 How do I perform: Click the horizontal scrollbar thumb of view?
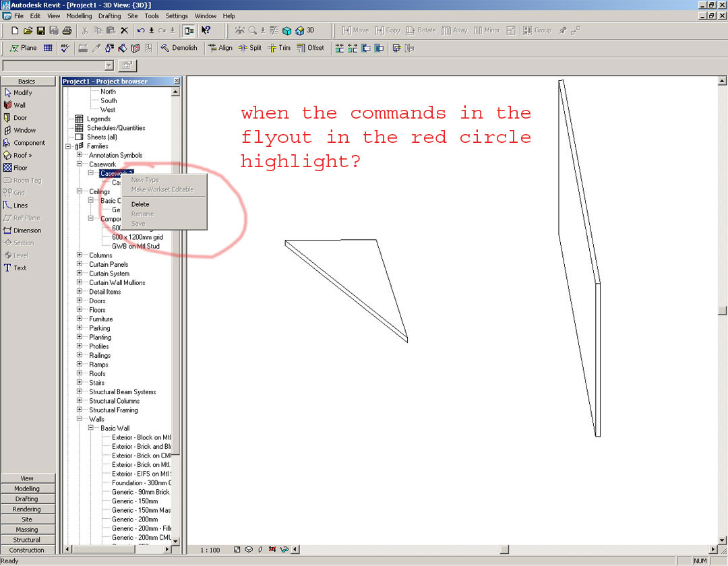[505, 550]
